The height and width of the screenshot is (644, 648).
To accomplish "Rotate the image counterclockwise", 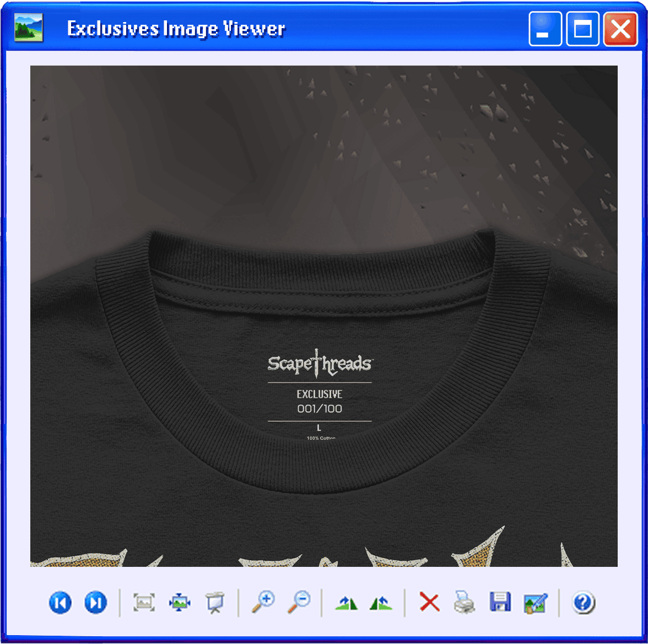I will pyautogui.click(x=381, y=603).
